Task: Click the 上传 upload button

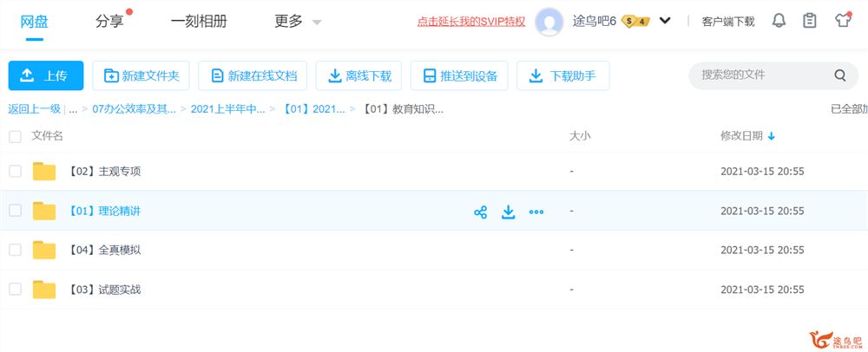Action: pos(46,75)
